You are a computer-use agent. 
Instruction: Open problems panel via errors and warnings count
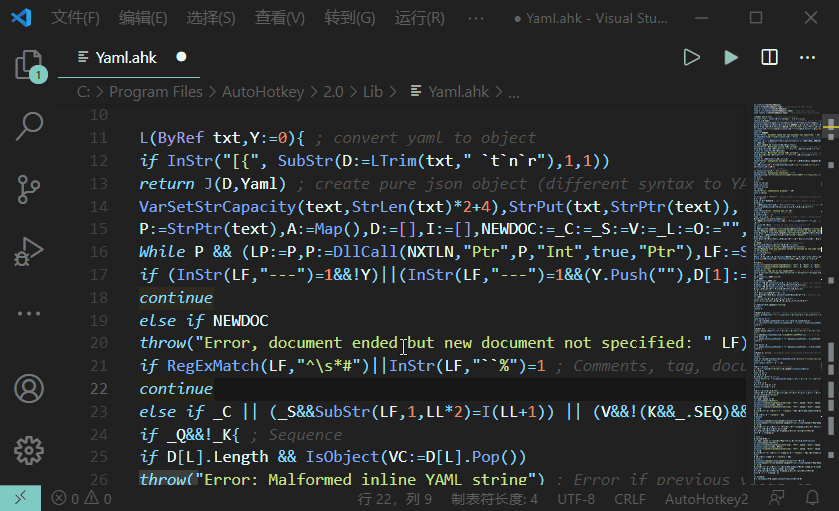[81, 499]
